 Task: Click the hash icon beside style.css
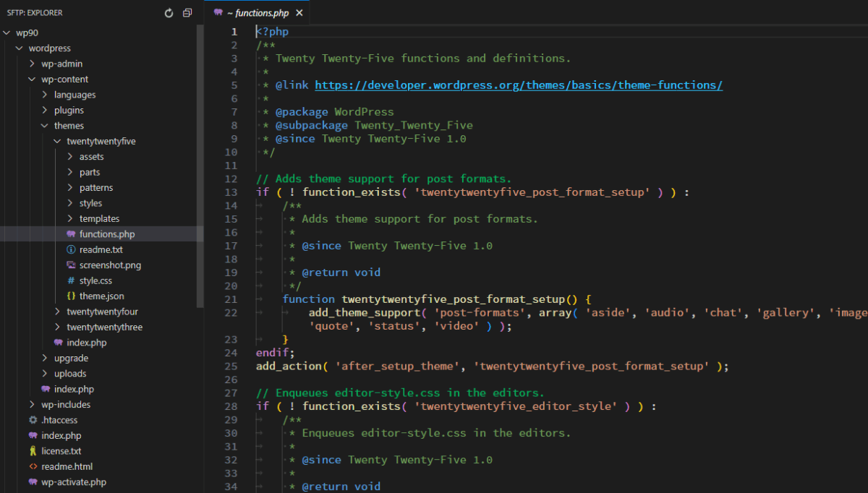[x=71, y=280]
